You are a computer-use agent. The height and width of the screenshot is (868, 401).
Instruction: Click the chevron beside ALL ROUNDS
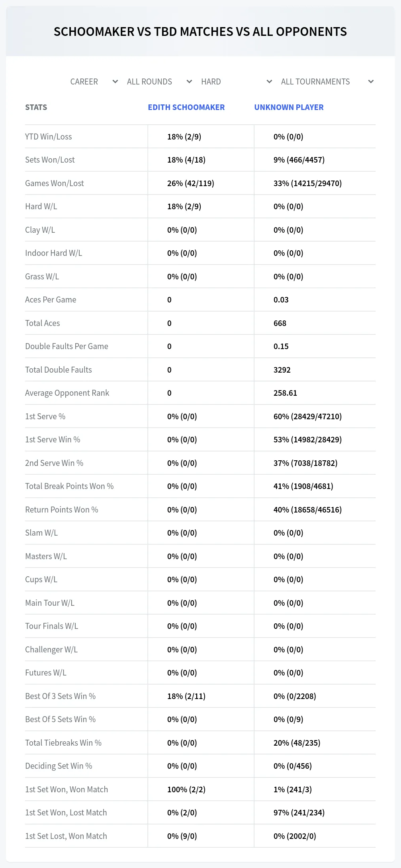click(x=189, y=82)
